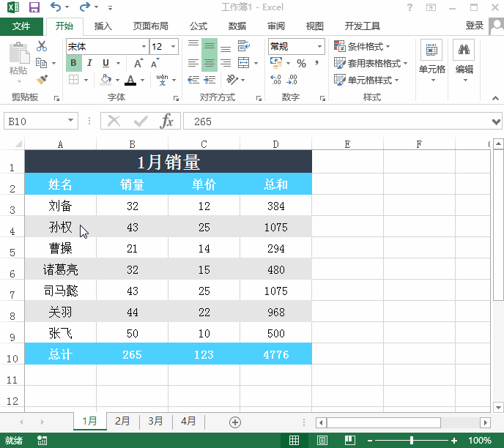Toggle align text right

click(226, 63)
